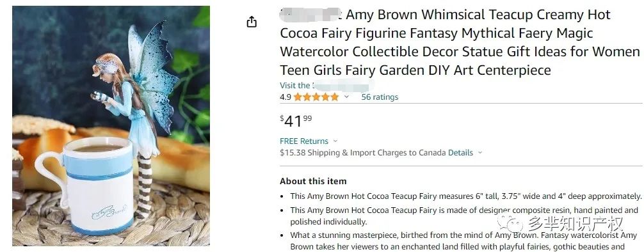644x252 pixels.
Task: Click the About this item heading
Action: point(314,181)
